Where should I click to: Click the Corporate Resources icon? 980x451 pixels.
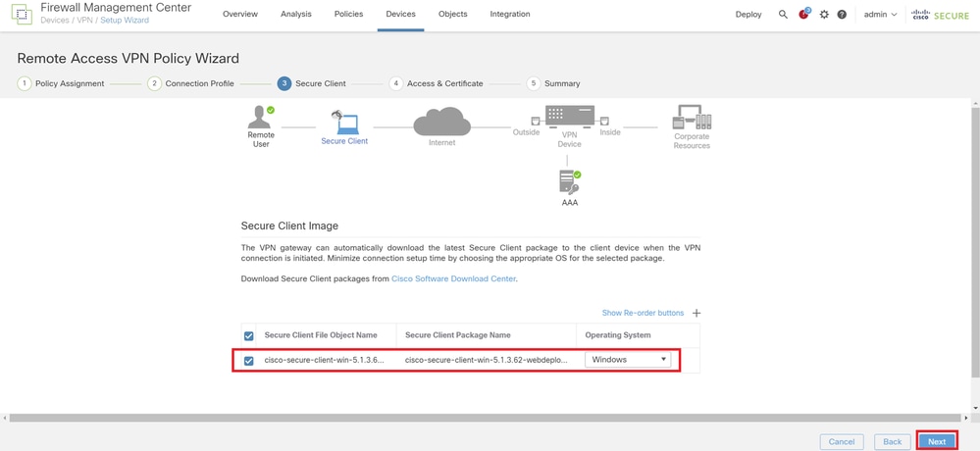pos(692,118)
